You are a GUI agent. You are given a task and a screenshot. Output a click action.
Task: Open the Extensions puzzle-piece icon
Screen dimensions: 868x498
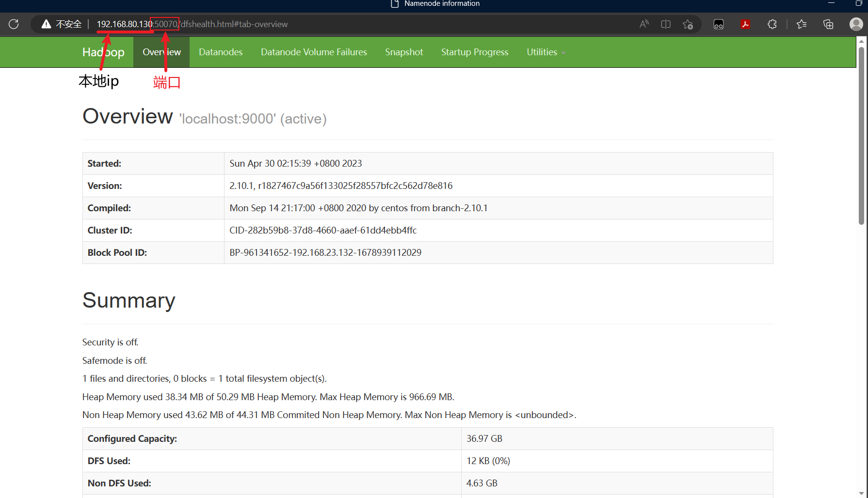772,24
